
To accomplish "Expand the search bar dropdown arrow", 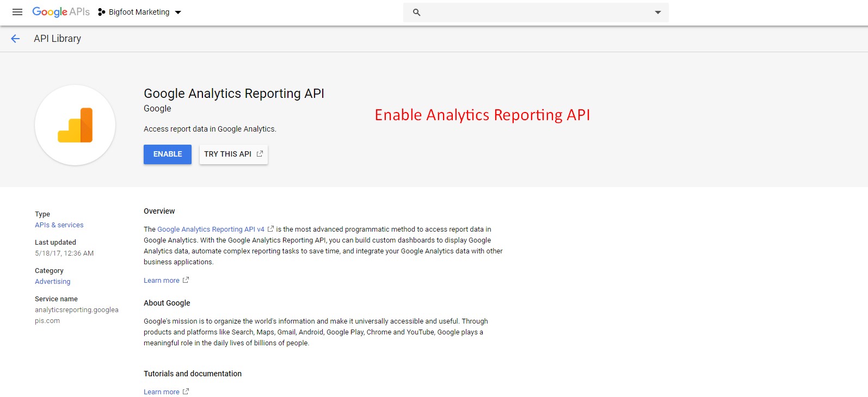I will click(658, 13).
